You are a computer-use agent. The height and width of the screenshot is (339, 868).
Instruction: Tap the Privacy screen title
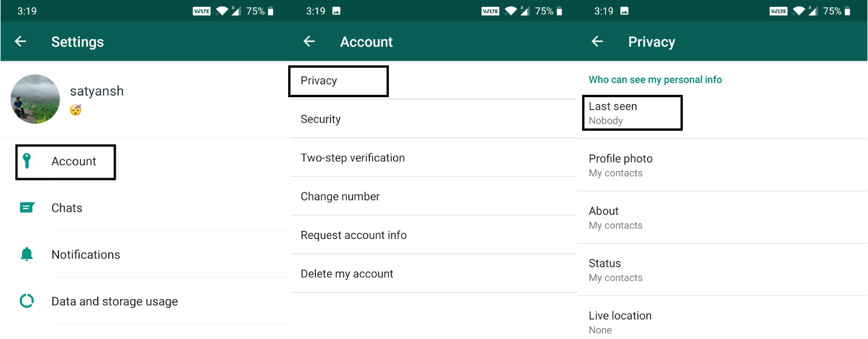(x=652, y=42)
